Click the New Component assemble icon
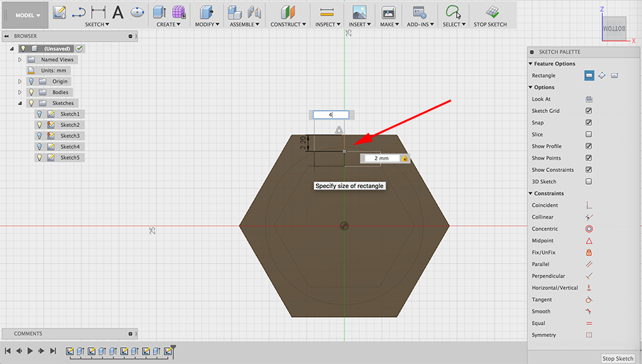The image size is (642, 364). coord(234,12)
